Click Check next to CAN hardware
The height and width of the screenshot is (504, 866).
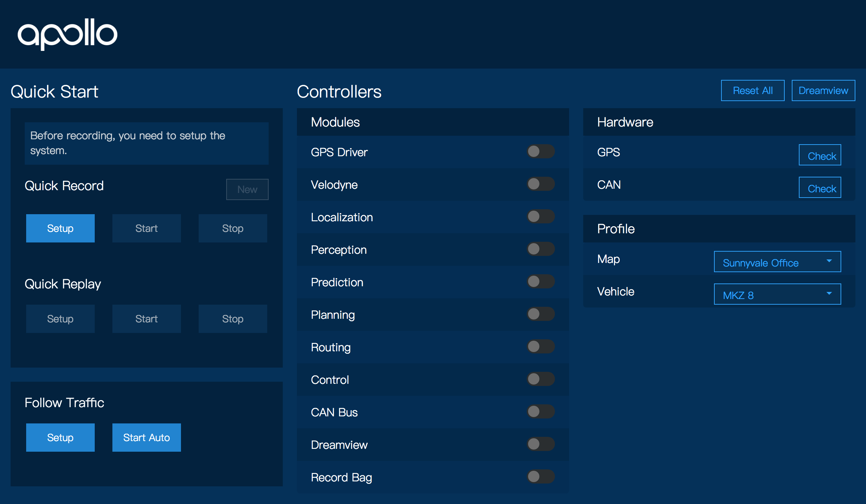819,188
